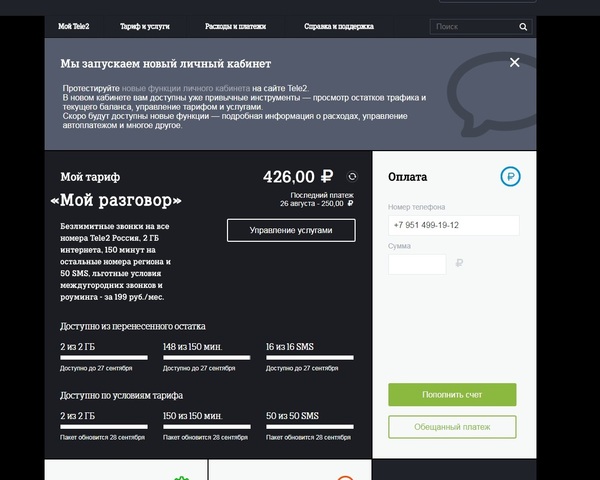Image resolution: width=600 pixels, height=480 pixels.
Task: Click the Пополнить счет button
Action: coord(452,395)
